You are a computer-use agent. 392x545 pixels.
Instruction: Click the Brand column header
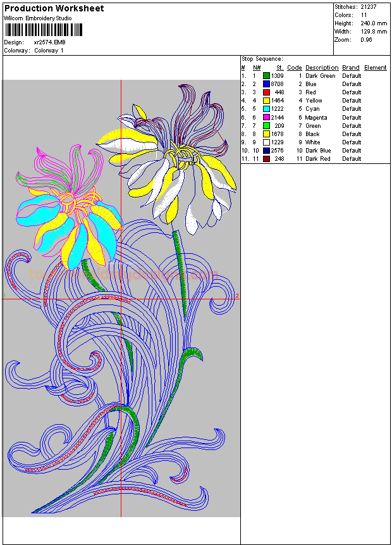pyautogui.click(x=350, y=68)
